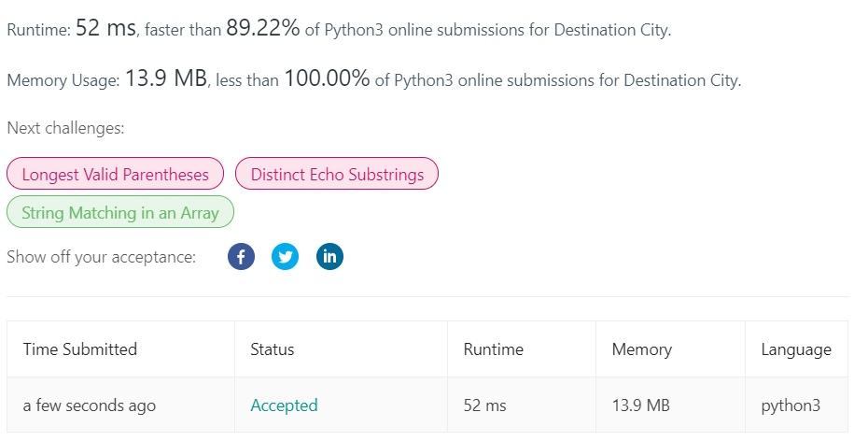Click the 13.9 MB cell in the table row
This screenshot has width=868, height=441.
(x=640, y=405)
